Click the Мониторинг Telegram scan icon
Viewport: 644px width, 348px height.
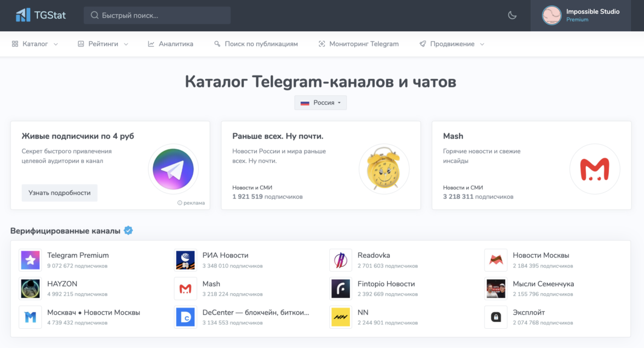point(322,43)
